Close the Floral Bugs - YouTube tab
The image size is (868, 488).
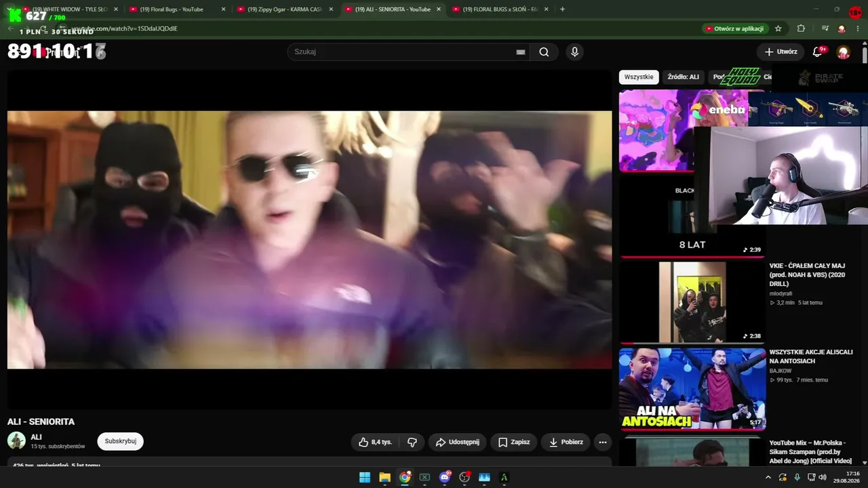(223, 9)
